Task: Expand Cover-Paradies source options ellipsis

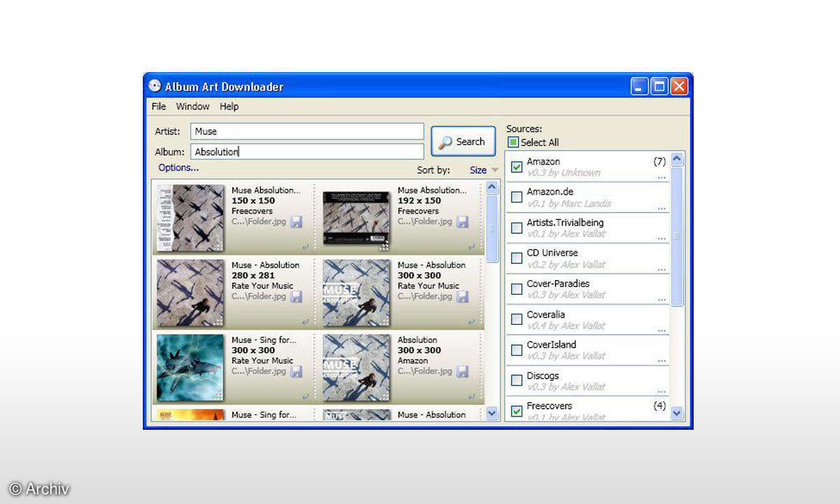Action: [x=661, y=300]
